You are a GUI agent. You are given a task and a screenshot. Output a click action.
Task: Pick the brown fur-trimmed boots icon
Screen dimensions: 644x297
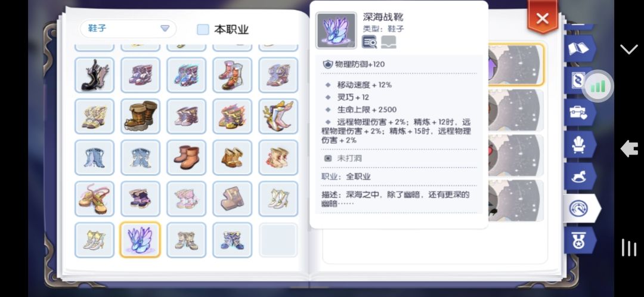point(140,116)
